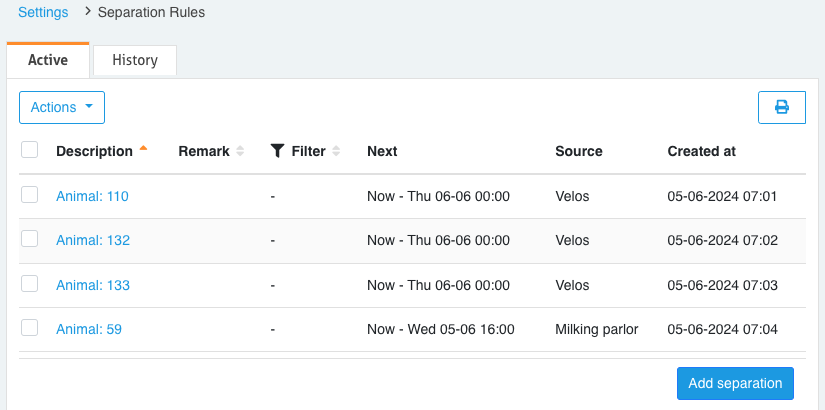Open the Animal: 132 link

(93, 241)
